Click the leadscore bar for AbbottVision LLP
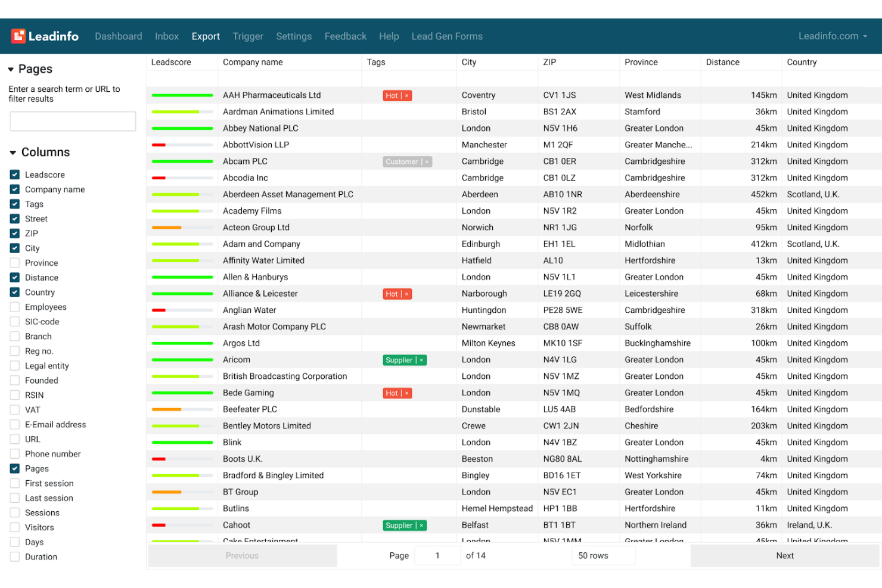The image size is (882, 588). tap(182, 145)
